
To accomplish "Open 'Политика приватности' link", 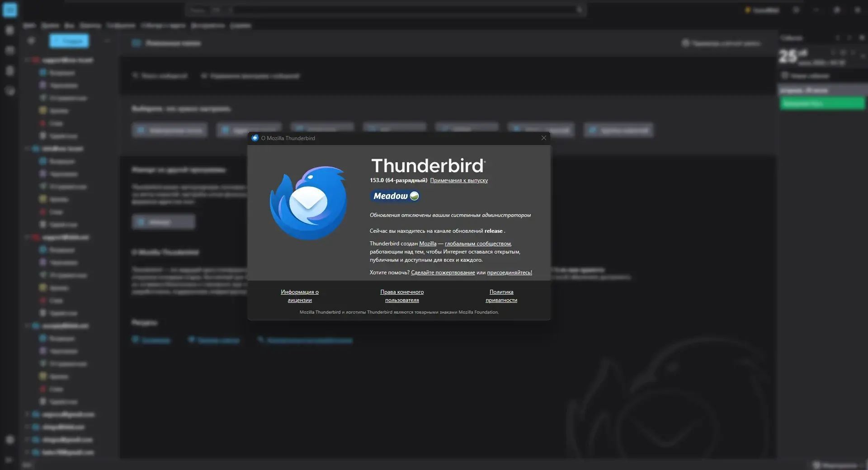I will pyautogui.click(x=501, y=296).
